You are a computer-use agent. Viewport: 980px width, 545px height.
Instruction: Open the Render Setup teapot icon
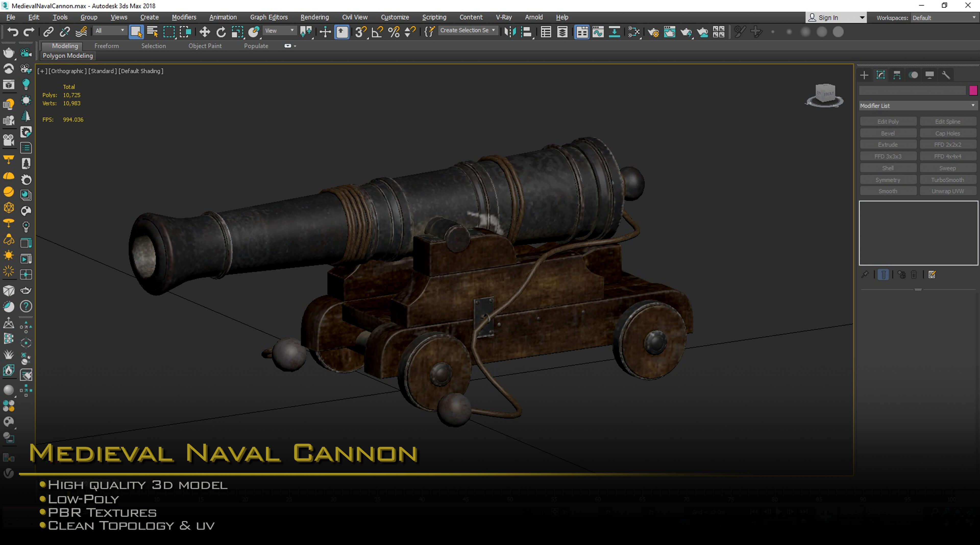[653, 32]
